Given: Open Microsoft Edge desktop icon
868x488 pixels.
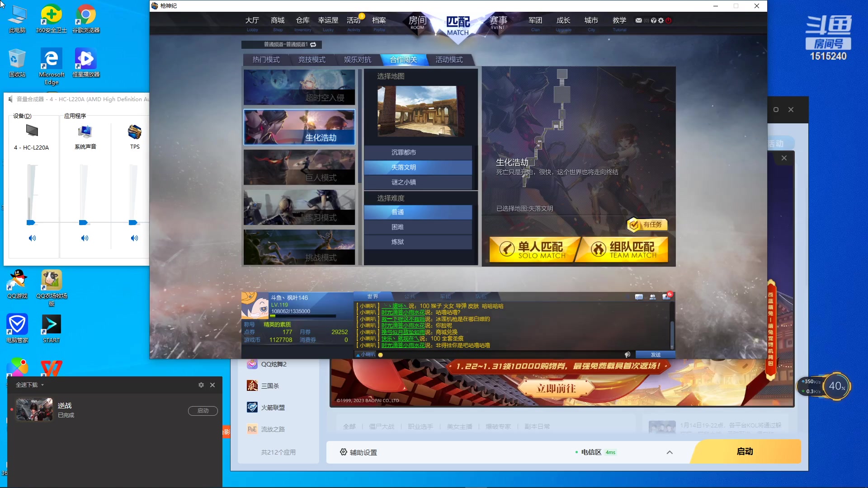Looking at the screenshot, I should pos(52,67).
